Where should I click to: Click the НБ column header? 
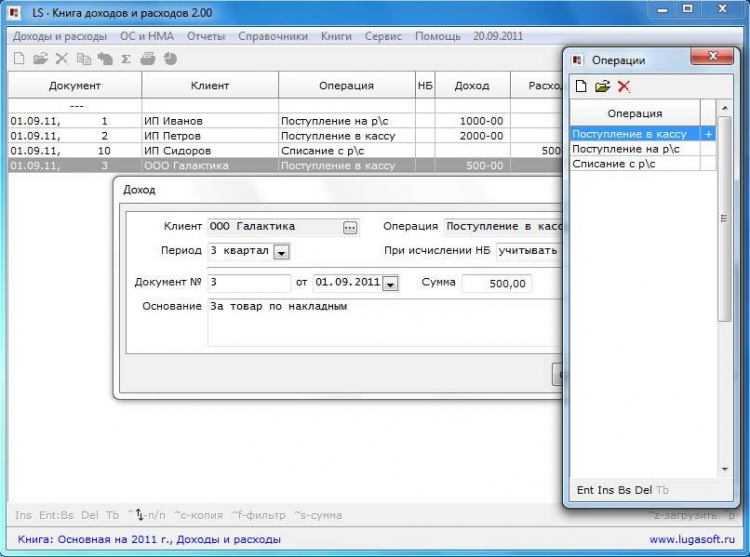click(x=425, y=86)
